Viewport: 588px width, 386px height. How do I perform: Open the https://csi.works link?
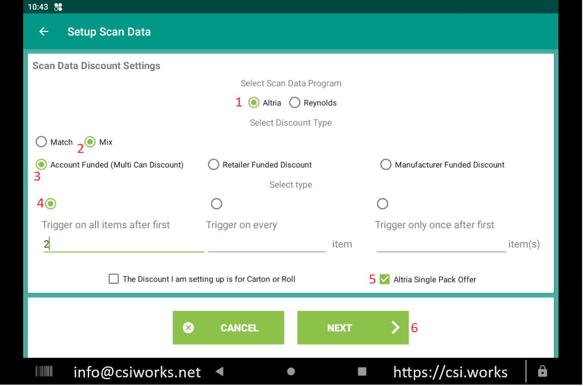[x=450, y=372]
